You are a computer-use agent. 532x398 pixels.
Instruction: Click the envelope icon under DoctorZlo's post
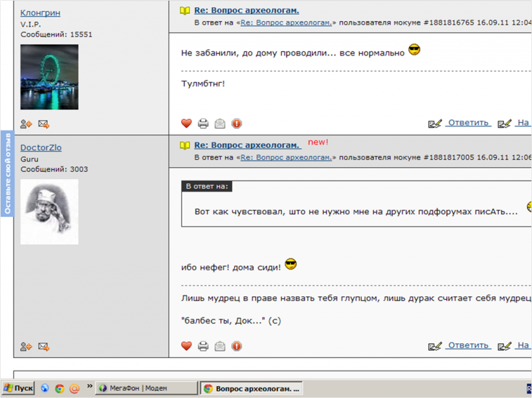click(x=220, y=346)
